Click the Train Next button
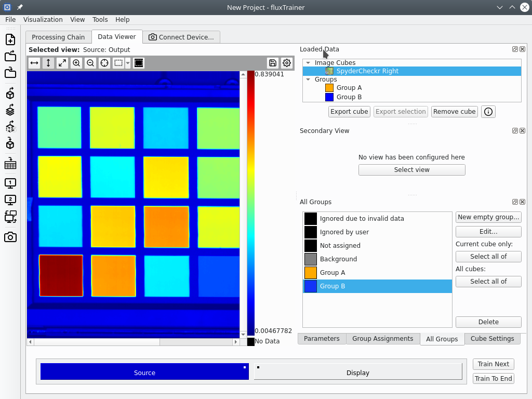 [x=494, y=364]
